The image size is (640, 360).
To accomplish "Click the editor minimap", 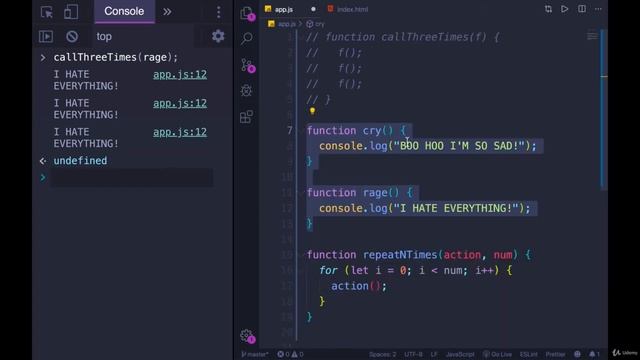I will coord(592,37).
